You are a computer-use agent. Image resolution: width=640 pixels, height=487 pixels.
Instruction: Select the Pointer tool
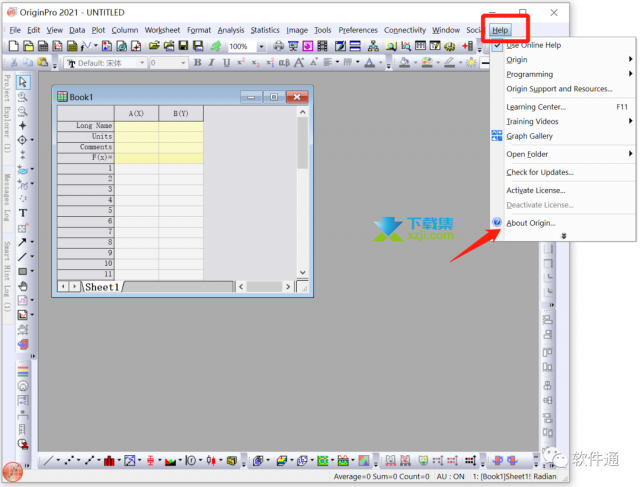tap(23, 82)
